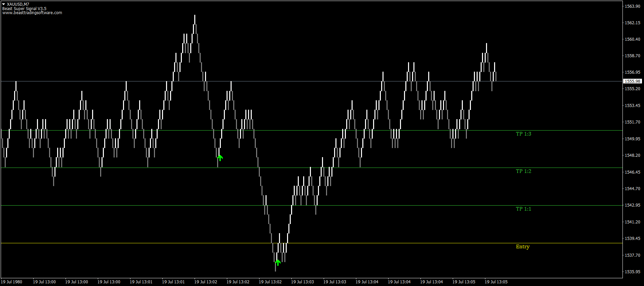
Task: Click the 1551.70 price on the scale
Action: 633,122
